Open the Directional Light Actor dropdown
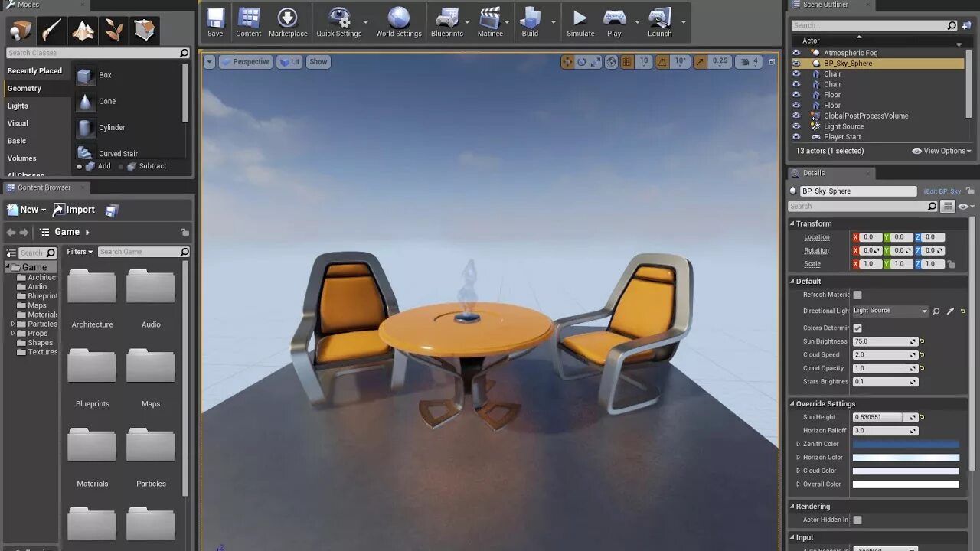This screenshot has width=980, height=551. (890, 311)
